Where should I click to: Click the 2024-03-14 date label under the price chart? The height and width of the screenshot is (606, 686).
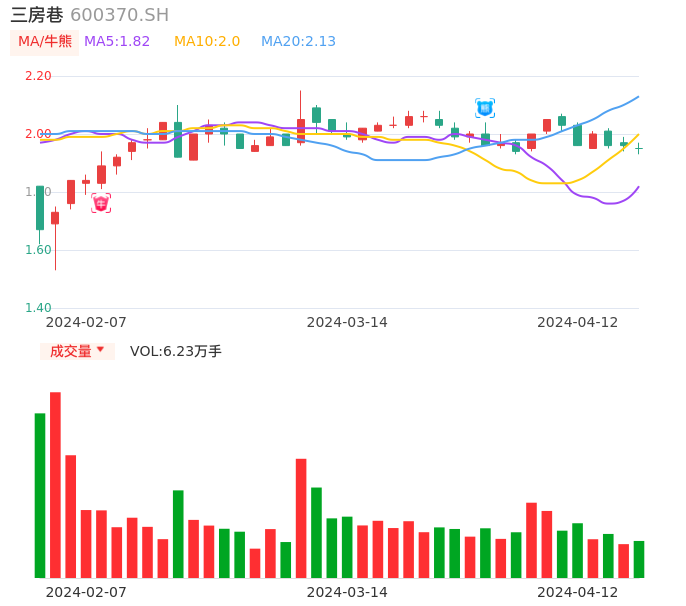347,322
